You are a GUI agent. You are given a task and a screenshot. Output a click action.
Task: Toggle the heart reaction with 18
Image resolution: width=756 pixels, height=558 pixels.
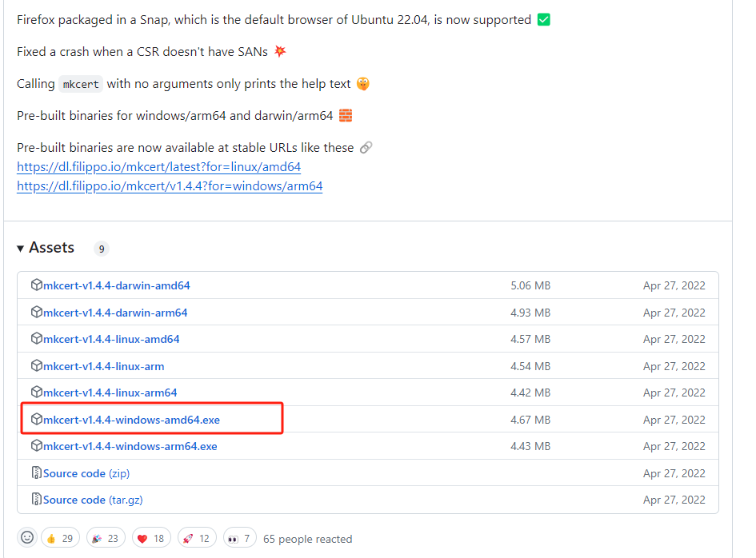[x=151, y=538]
